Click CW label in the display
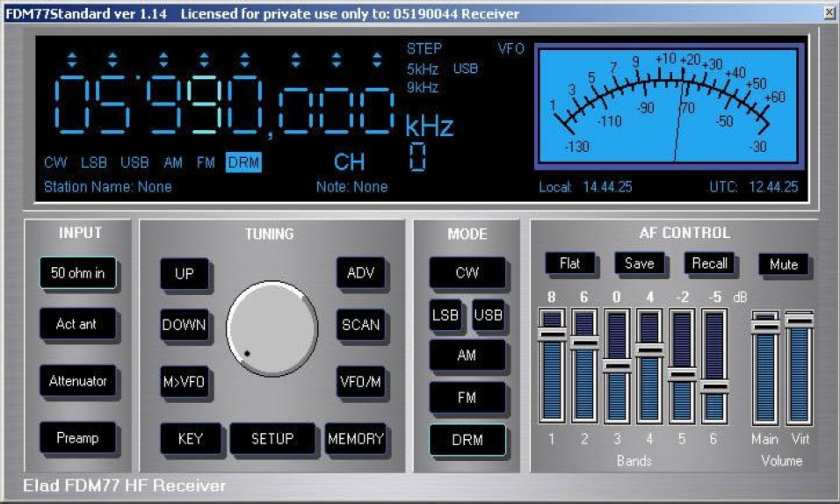The height and width of the screenshot is (504, 840). coord(55,162)
